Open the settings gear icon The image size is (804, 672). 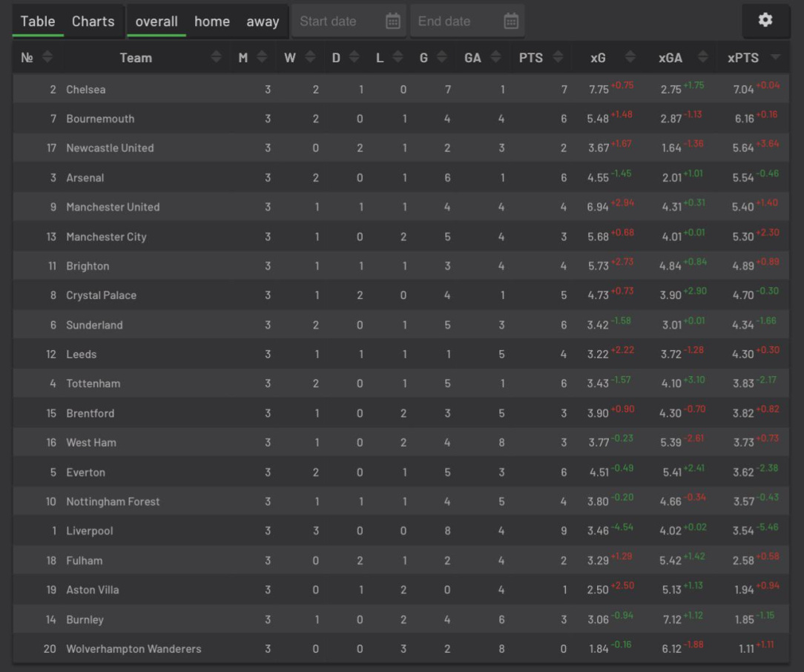coord(765,21)
